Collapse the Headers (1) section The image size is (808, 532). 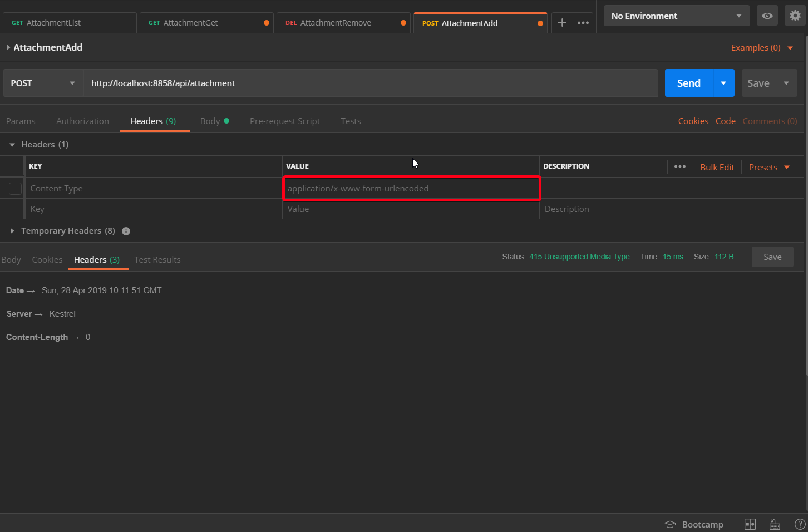(x=12, y=145)
